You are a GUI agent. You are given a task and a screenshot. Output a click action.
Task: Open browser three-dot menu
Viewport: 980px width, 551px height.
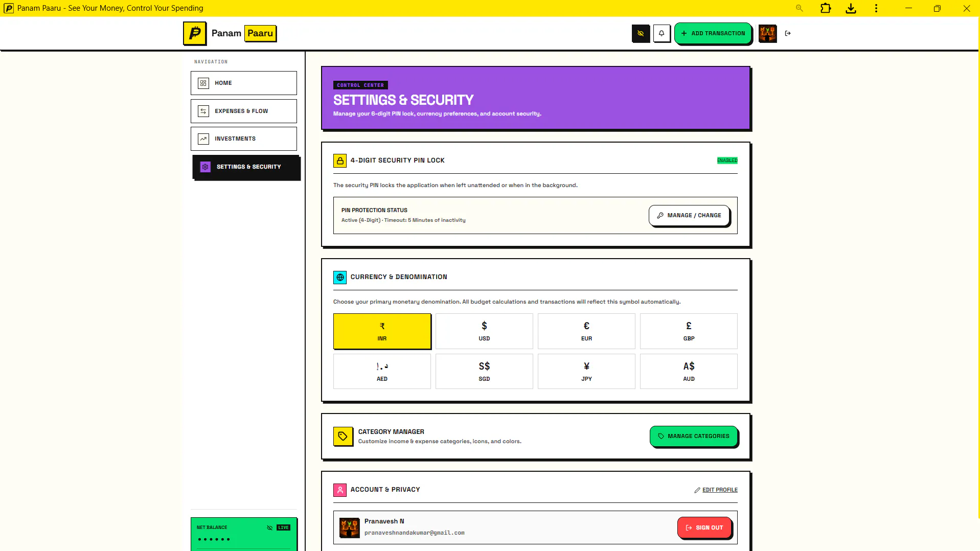pos(876,8)
